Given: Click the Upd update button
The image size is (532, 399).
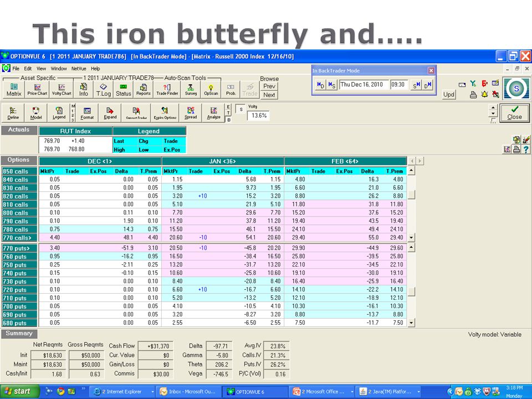Looking at the screenshot, I should [448, 95].
